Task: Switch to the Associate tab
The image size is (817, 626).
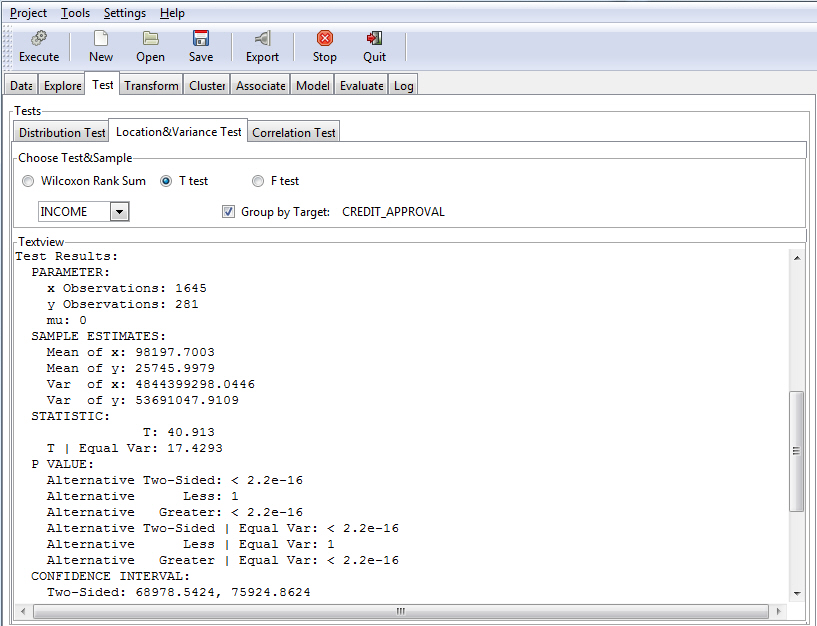Action: tap(261, 85)
